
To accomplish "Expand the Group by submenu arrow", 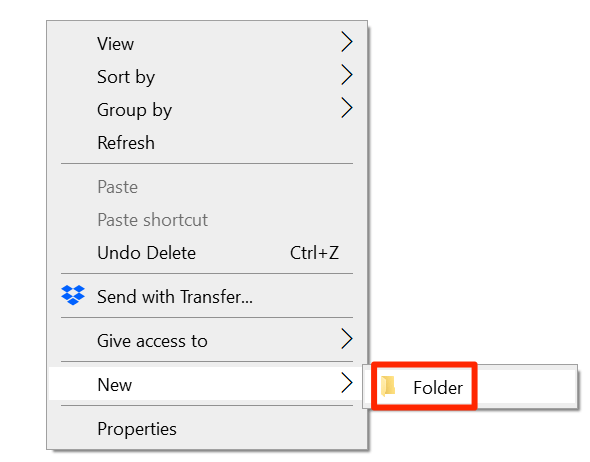I will point(347,108).
